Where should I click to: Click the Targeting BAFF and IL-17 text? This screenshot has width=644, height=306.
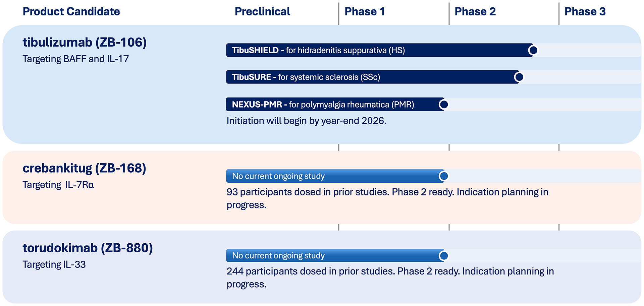pos(75,59)
